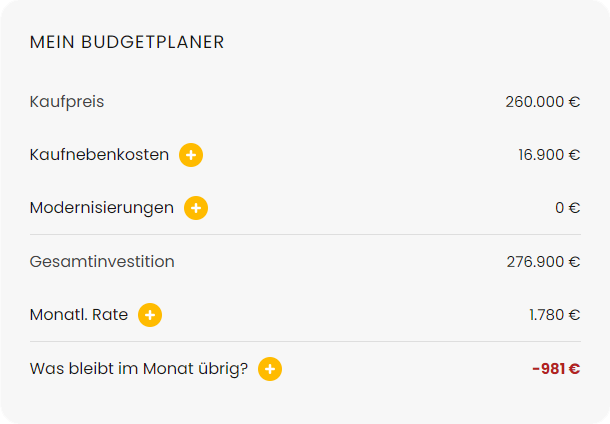Open Monatl. Rate details via plus icon
This screenshot has height=424, width=610.
(150, 315)
